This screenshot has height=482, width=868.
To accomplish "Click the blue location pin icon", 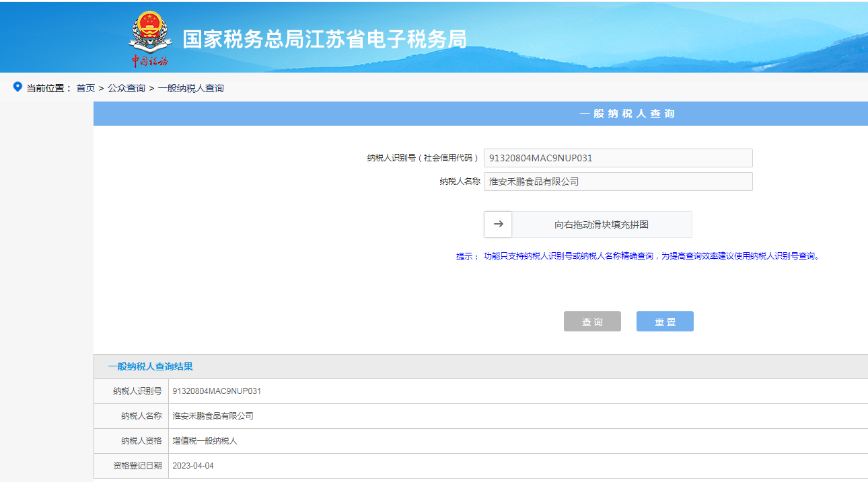I will point(17,87).
